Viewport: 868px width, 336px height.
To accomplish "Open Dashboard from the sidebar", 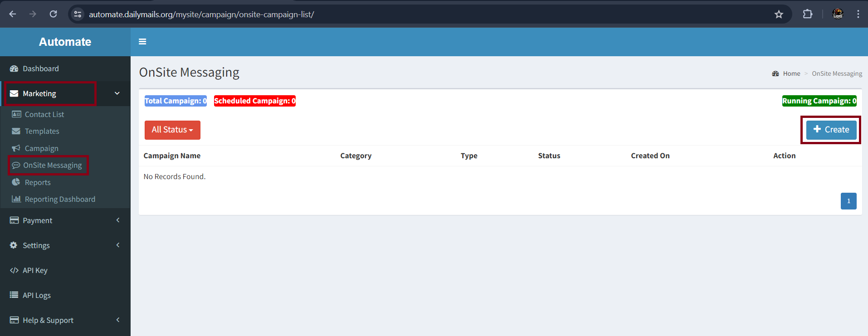I will [40, 68].
